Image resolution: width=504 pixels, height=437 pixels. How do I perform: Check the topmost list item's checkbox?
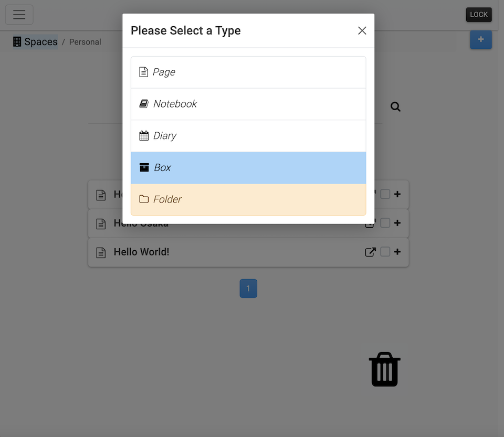point(385,194)
